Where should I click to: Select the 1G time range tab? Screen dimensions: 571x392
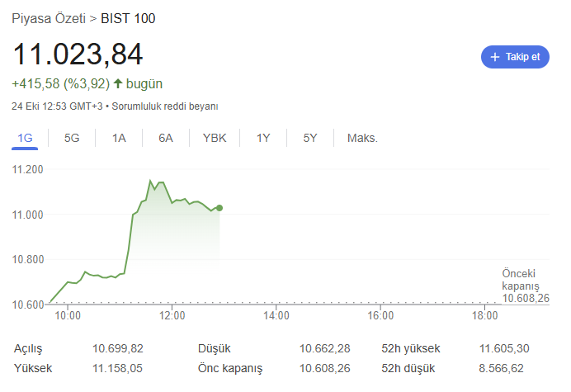point(25,138)
